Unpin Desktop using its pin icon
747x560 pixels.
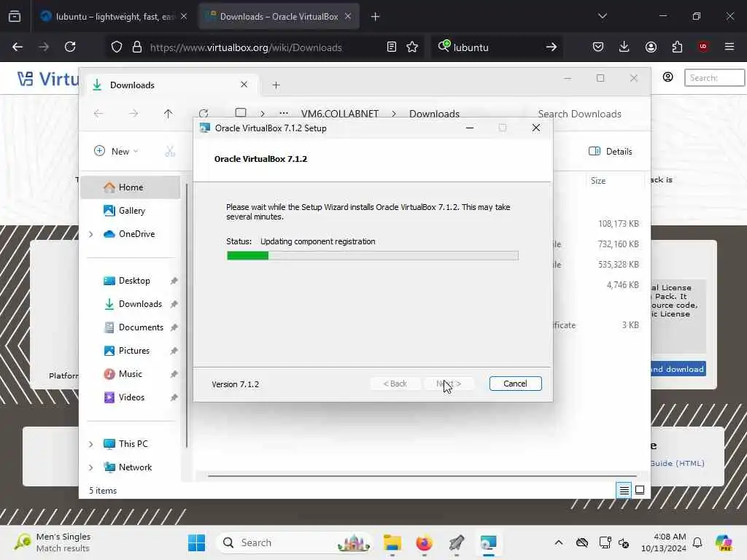point(174,281)
